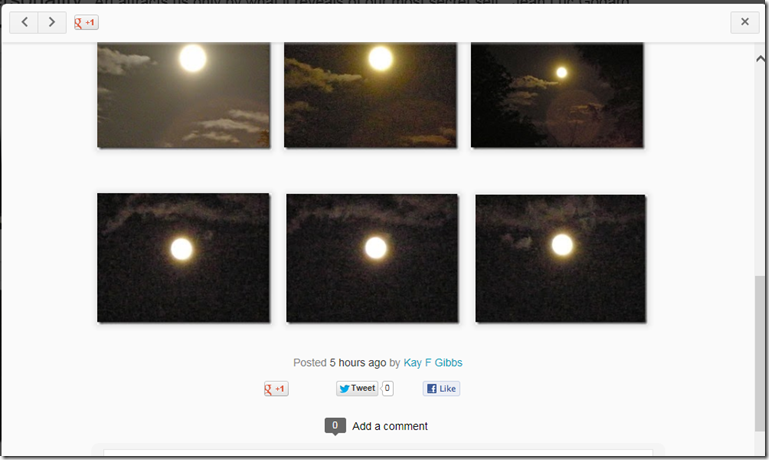This screenshot has width=769, height=460.
Task: Open bottom-middle moon photo
Action: [x=372, y=258]
